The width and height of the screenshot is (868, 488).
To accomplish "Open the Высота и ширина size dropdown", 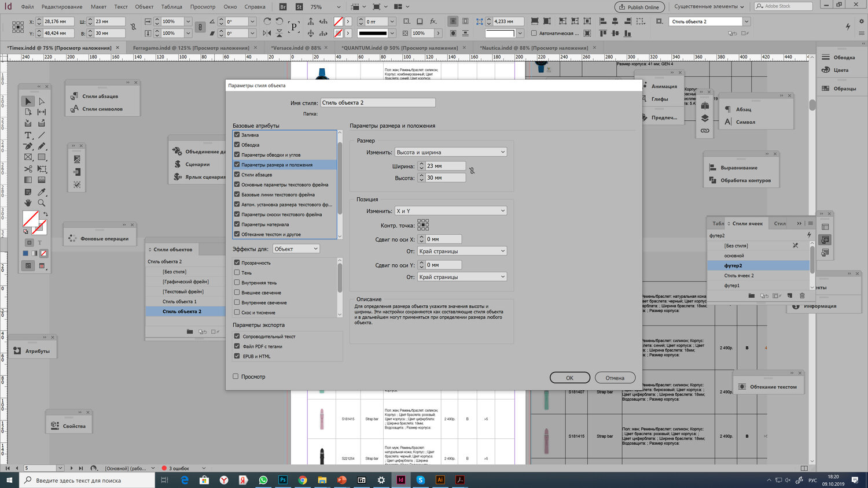I will 451,152.
